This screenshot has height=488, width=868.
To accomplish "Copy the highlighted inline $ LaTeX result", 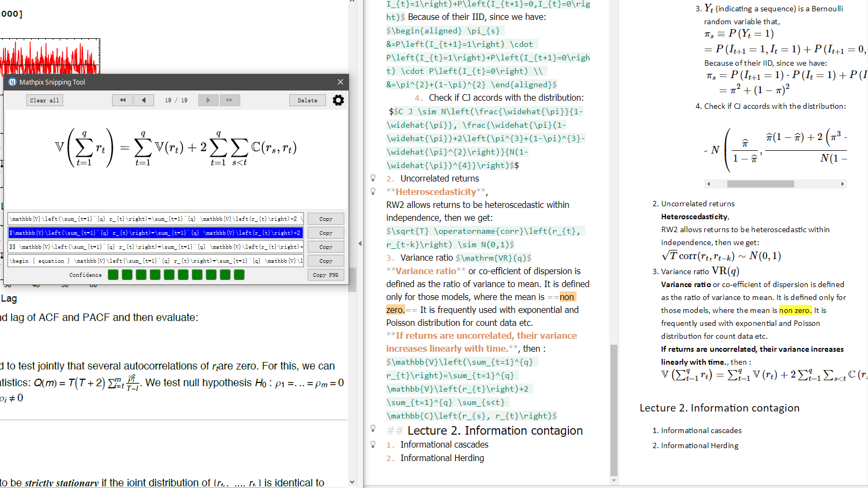I will point(325,233).
